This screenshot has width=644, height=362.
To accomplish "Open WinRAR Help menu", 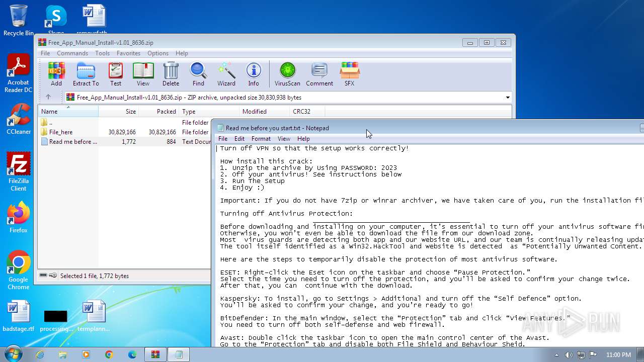I will [x=182, y=53].
